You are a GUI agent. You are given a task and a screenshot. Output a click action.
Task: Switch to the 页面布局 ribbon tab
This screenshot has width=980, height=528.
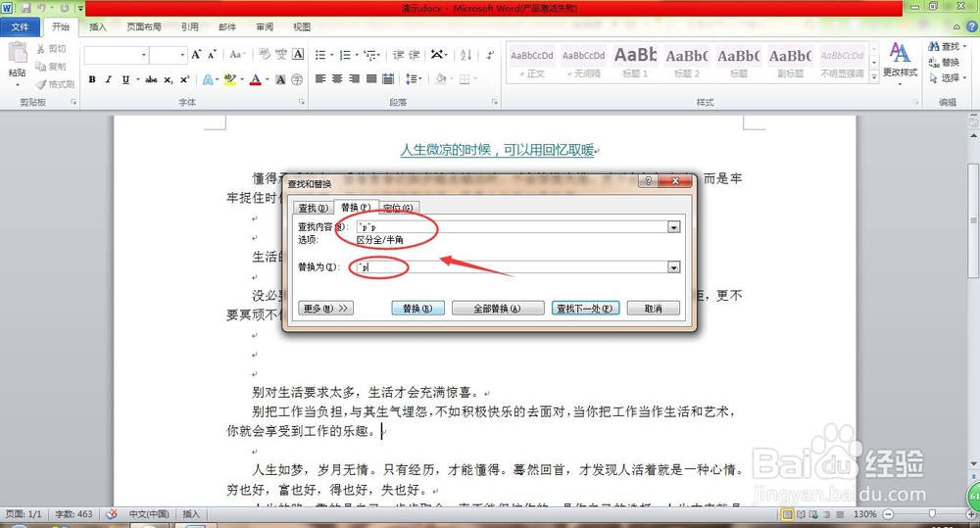click(144, 26)
